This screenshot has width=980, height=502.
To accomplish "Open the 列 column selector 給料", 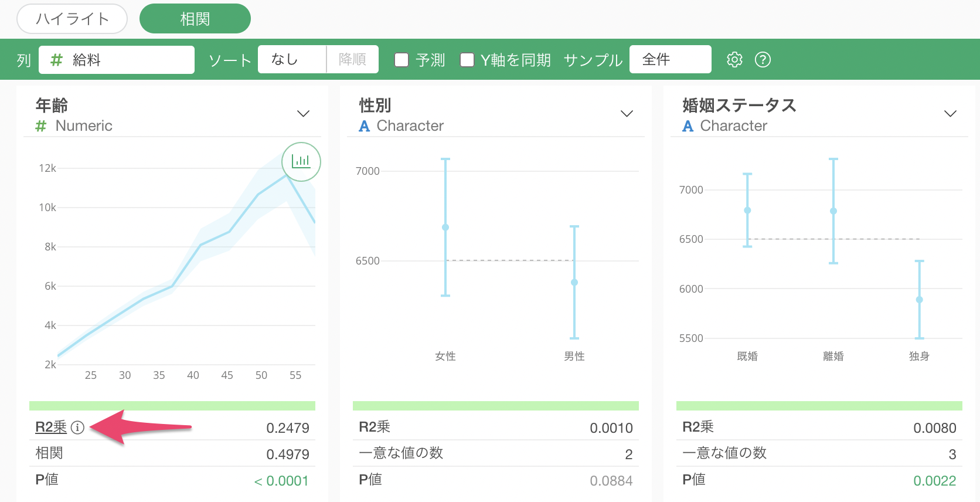I will point(117,60).
